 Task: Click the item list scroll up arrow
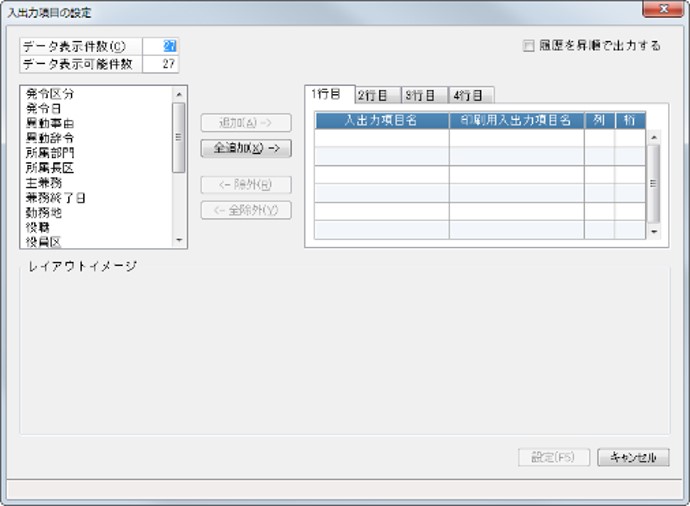pos(179,94)
